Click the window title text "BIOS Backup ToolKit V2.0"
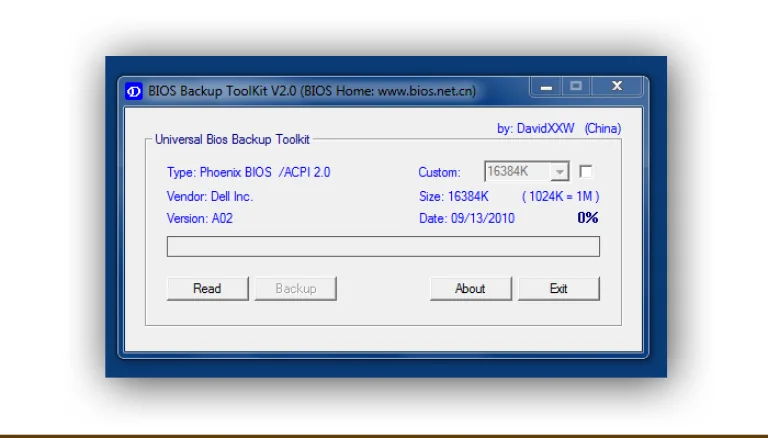The image size is (768, 438). (222, 91)
